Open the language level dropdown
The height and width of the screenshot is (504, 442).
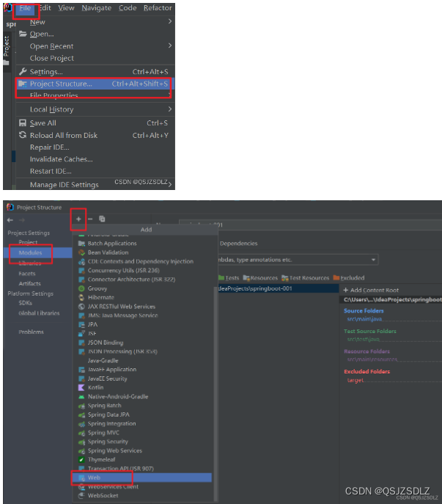pos(373,260)
